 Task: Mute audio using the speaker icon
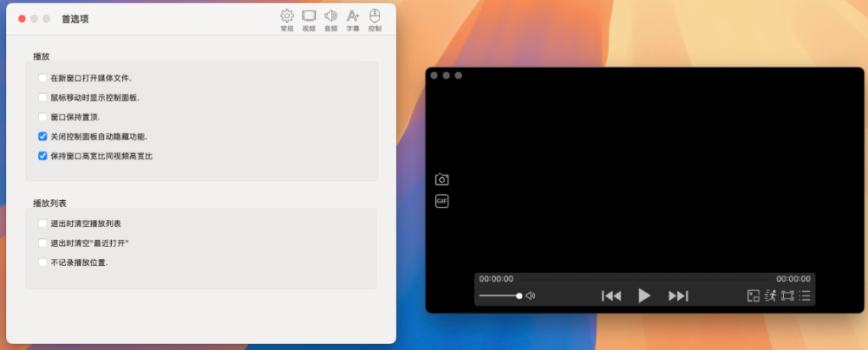531,296
